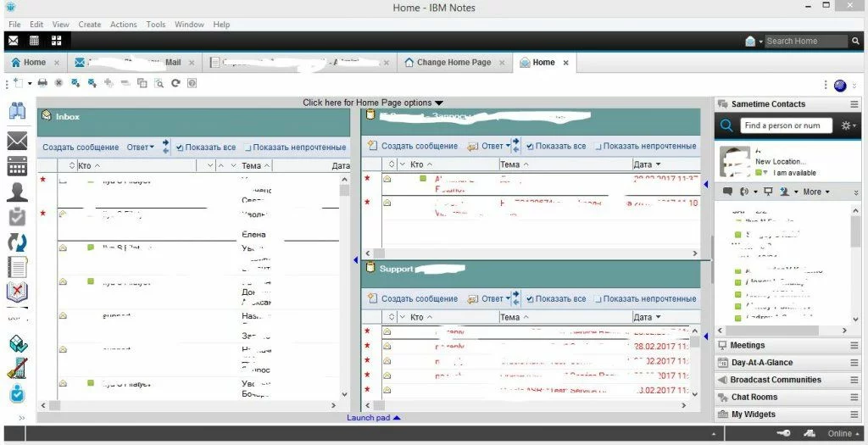Enable 'Показать непрочтенные' checkbox in the Inbox panel
This screenshot has width=868, height=445.
tap(248, 147)
